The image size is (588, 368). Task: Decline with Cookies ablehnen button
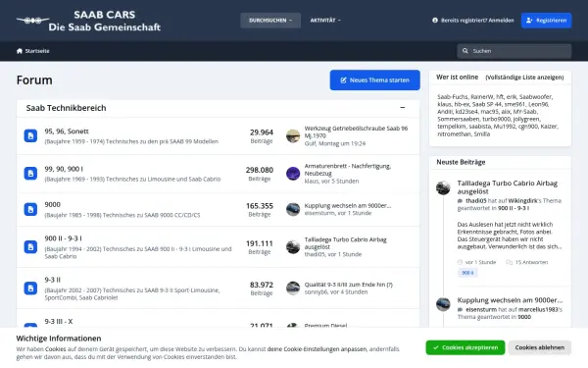click(540, 347)
